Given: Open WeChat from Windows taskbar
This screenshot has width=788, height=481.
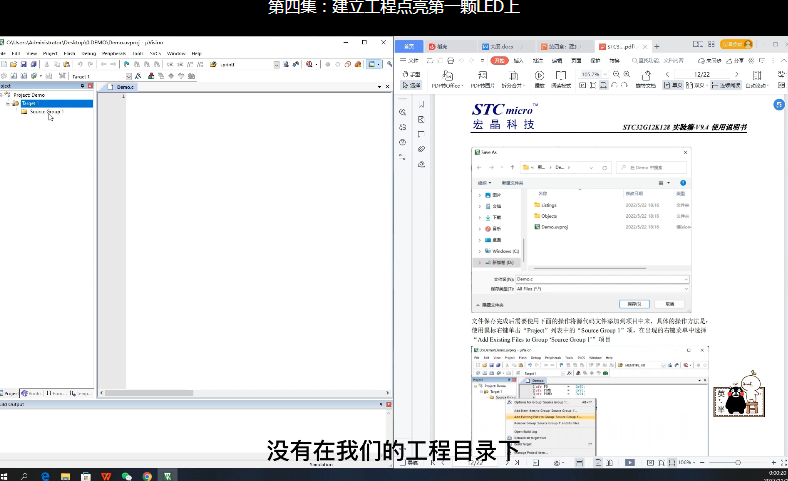Looking at the screenshot, I should point(127,476).
